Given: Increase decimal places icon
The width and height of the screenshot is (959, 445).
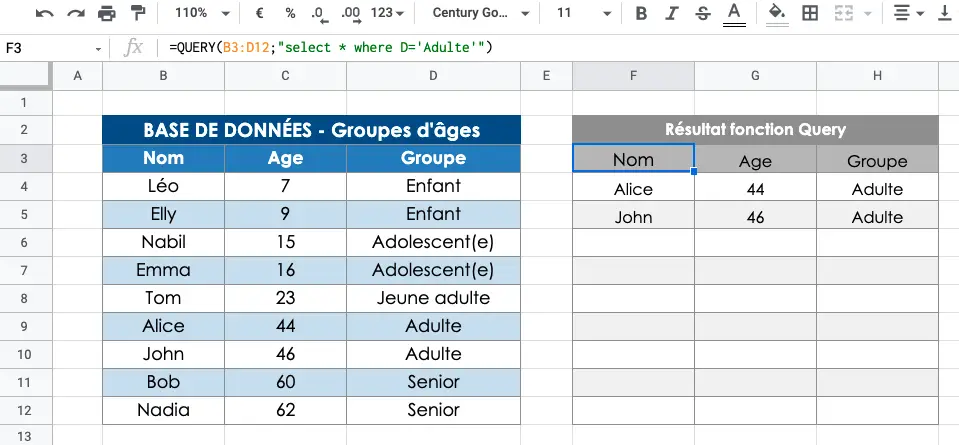Looking at the screenshot, I should tap(351, 13).
